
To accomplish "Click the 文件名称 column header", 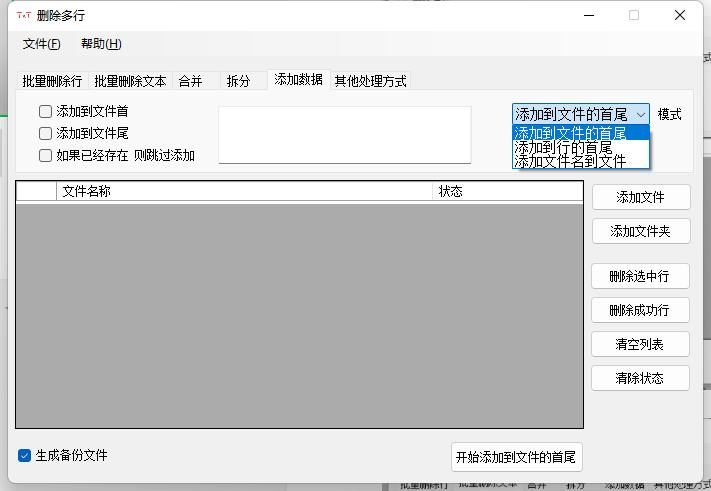I will point(244,191).
